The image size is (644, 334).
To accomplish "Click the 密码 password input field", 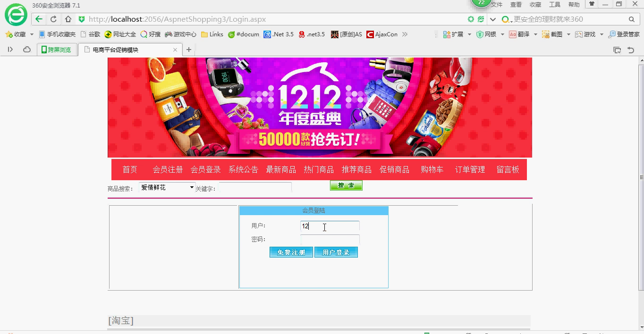I will point(330,239).
